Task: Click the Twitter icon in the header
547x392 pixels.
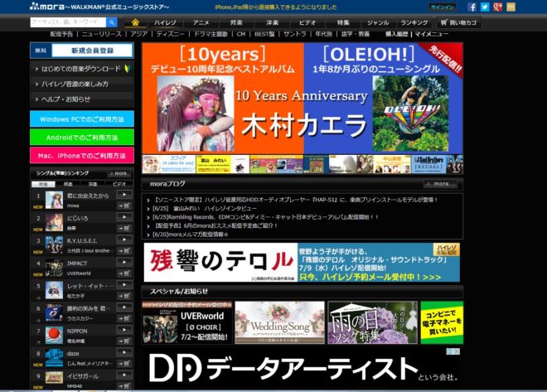Action: click(x=485, y=7)
